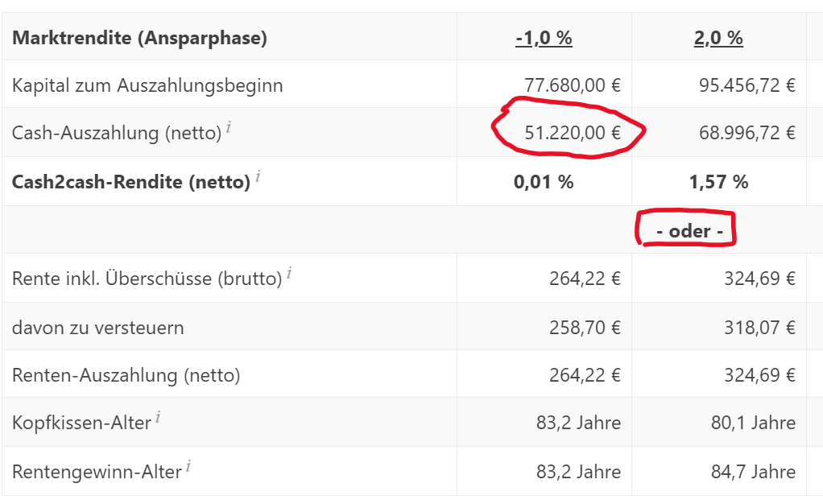Image resolution: width=823 pixels, height=504 pixels.
Task: Select the Kapital zum Auszahlungsbeginn row label
Action: click(147, 85)
